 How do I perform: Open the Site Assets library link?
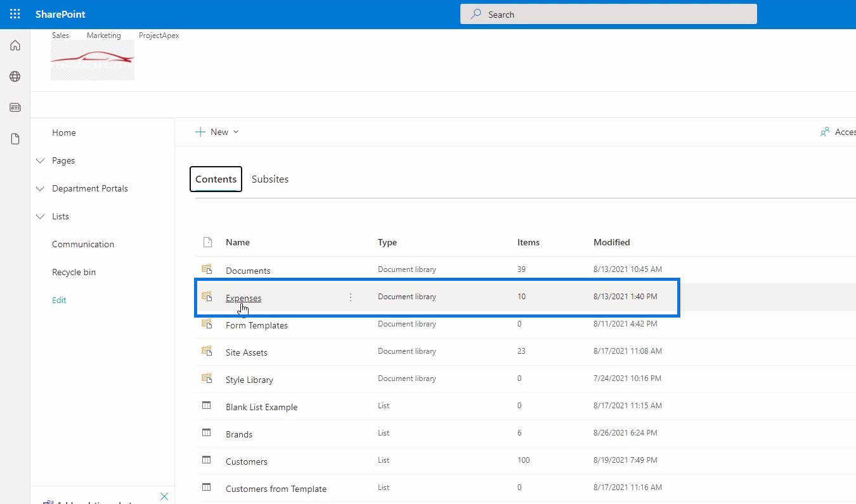coord(247,352)
